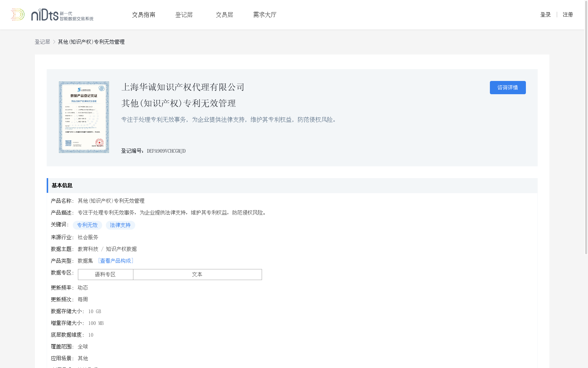
Task: Select the coverage value 全球
Action: coord(83,347)
